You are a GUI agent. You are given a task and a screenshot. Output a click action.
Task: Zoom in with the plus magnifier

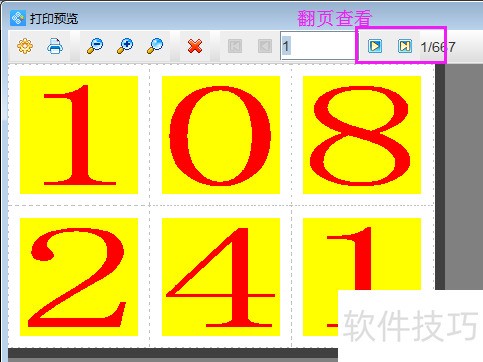point(125,46)
